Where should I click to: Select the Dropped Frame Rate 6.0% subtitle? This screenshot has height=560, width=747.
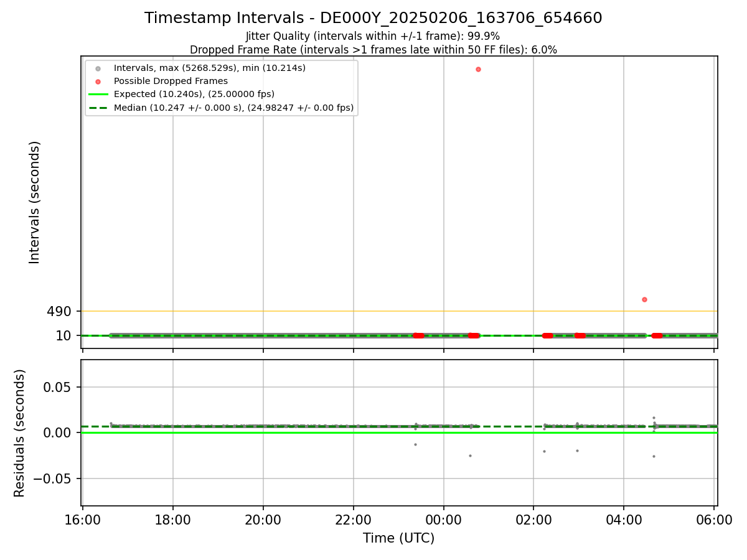(x=374, y=49)
